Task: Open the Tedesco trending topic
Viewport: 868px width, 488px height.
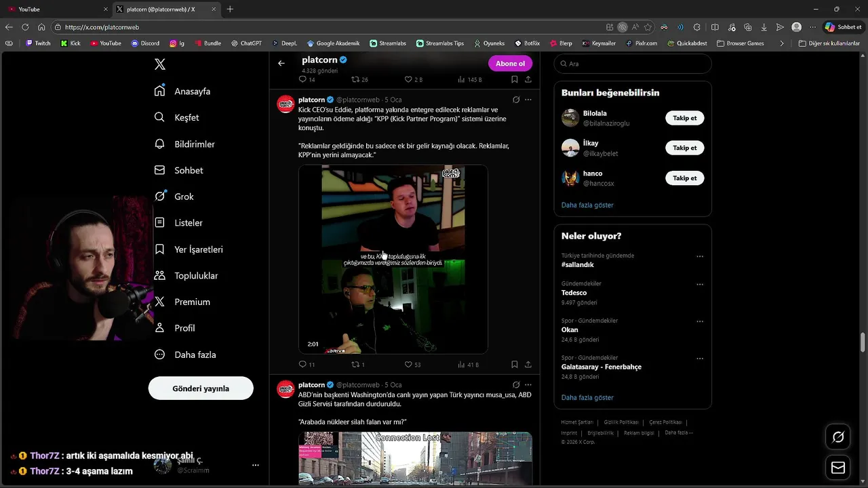Action: click(574, 293)
